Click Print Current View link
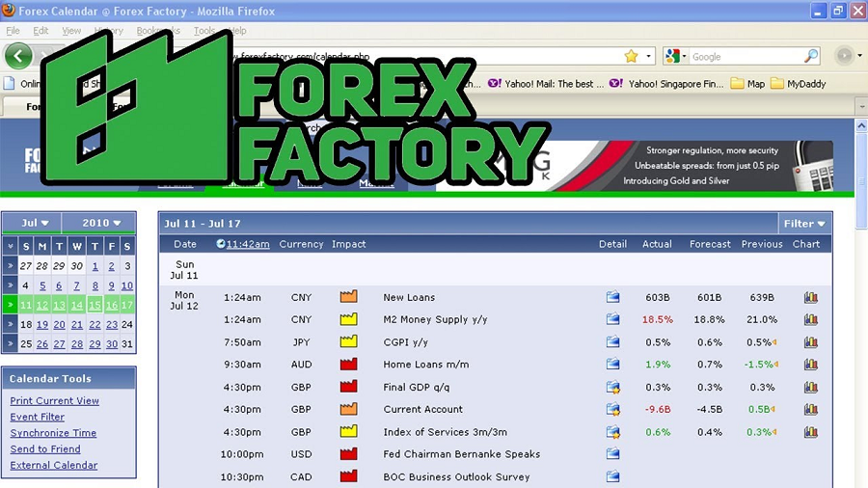Image resolution: width=868 pixels, height=488 pixels. (54, 400)
